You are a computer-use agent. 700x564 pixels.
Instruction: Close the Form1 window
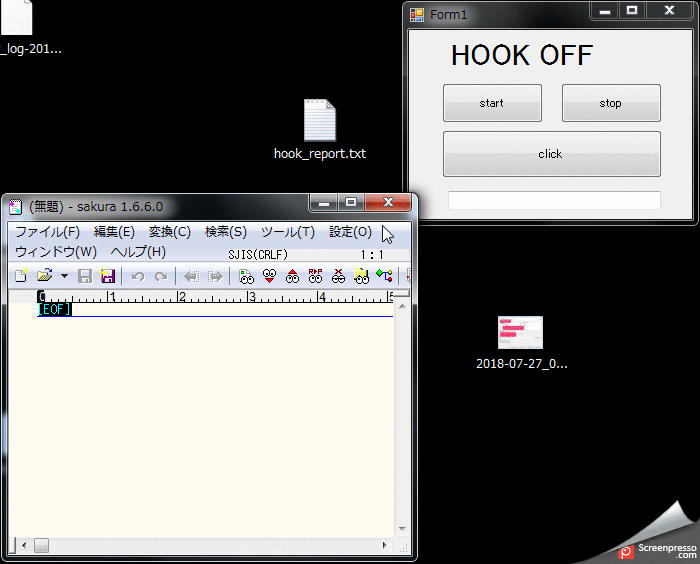coord(669,11)
